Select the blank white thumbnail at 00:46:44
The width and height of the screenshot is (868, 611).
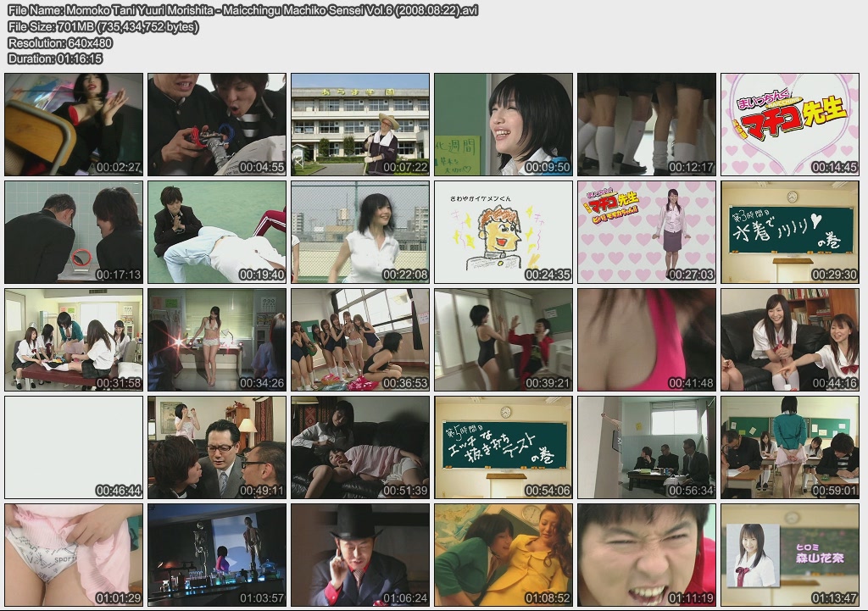74,447
